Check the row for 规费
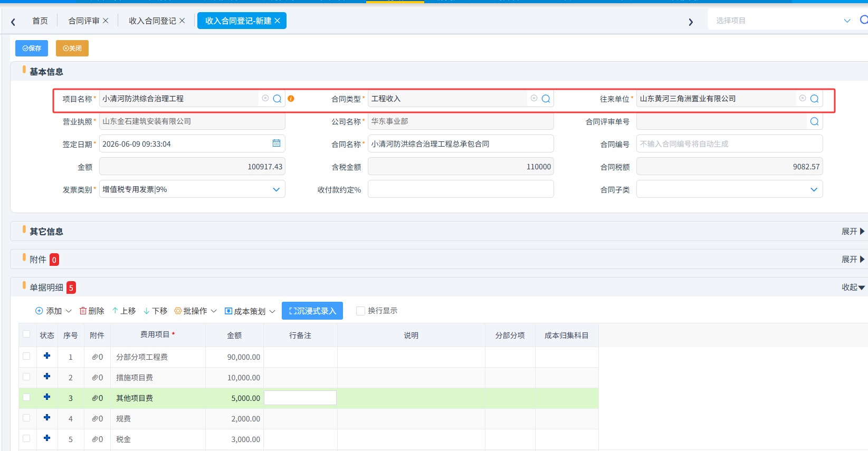The width and height of the screenshot is (868, 451). point(26,418)
